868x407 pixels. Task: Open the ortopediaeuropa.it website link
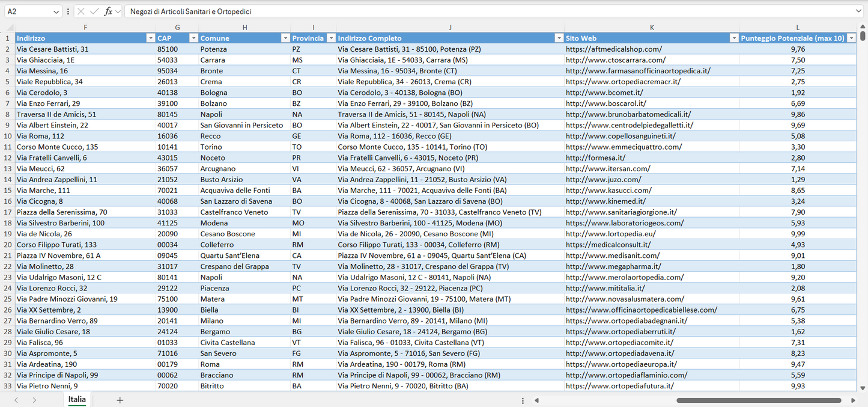pyautogui.click(x=621, y=364)
